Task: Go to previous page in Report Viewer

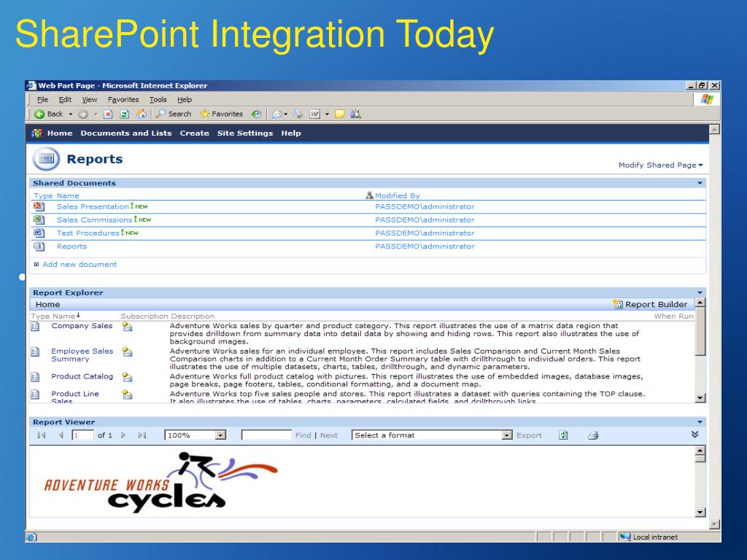Action: point(61,435)
